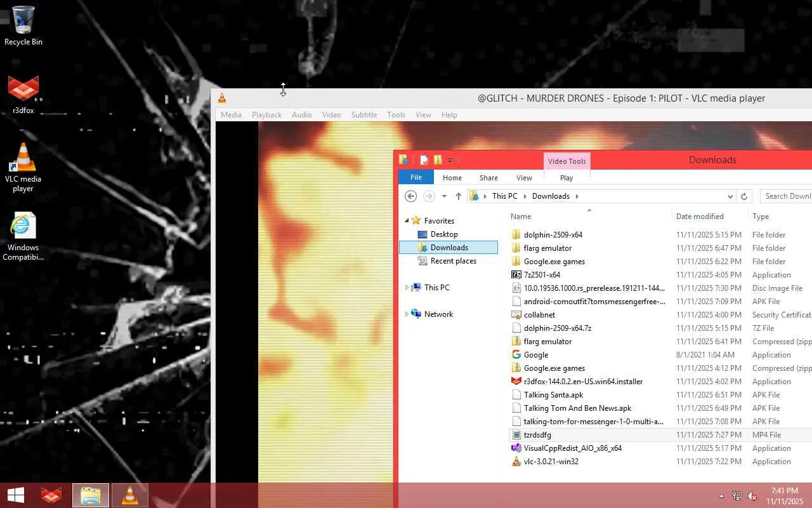812x508 pixels.
Task: Collapse the Favorites tree group
Action: click(x=407, y=221)
